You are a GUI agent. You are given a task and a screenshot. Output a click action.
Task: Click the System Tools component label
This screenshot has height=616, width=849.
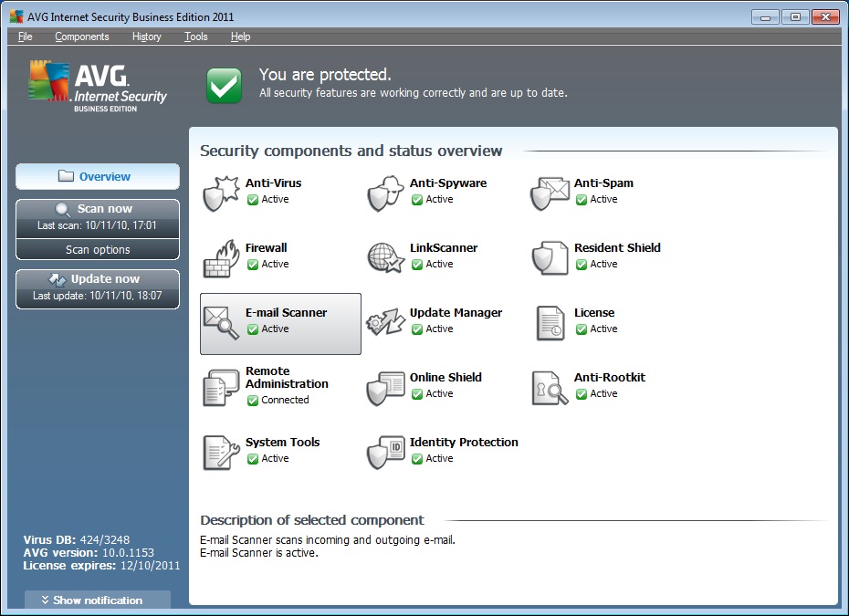[283, 443]
